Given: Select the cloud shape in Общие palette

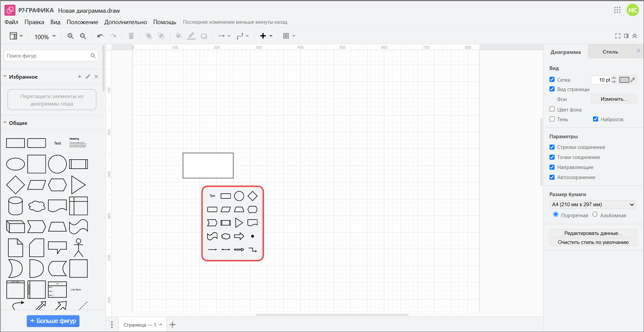Looking at the screenshot, I should pyautogui.click(x=37, y=206).
